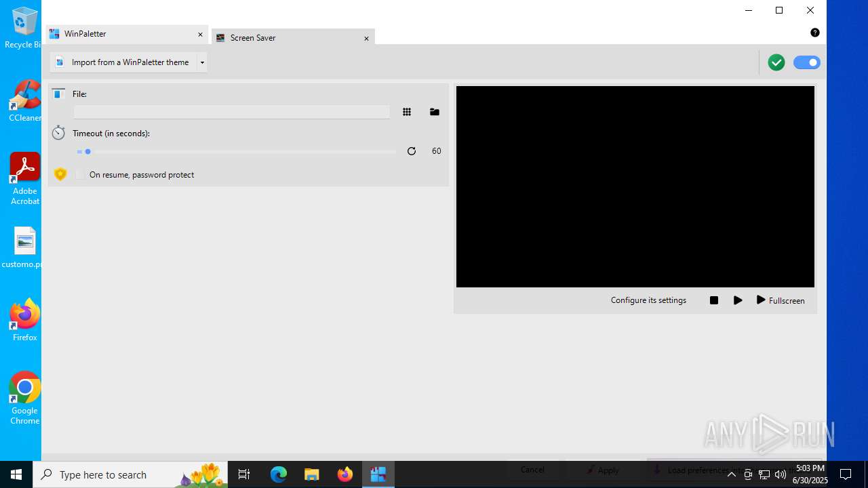Enable On resume, password protect checkbox

(x=81, y=175)
